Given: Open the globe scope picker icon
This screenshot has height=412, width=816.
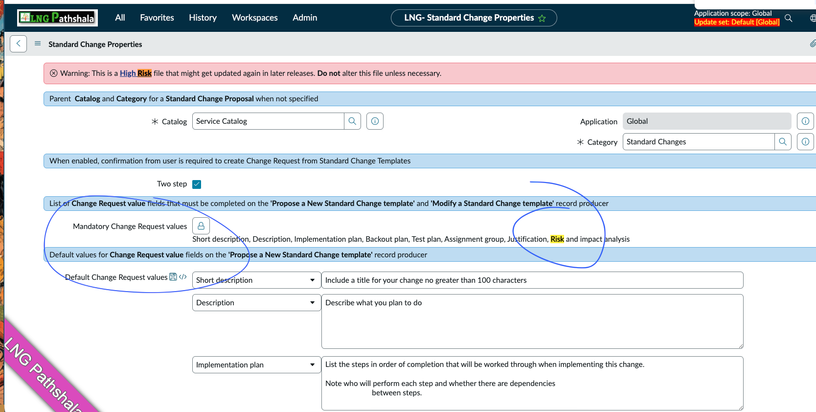Looking at the screenshot, I should click(813, 18).
